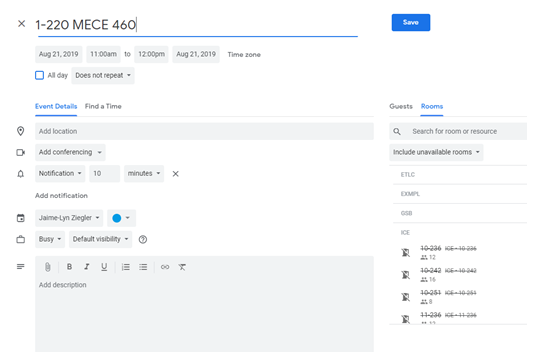Click the location pin icon

[21, 131]
